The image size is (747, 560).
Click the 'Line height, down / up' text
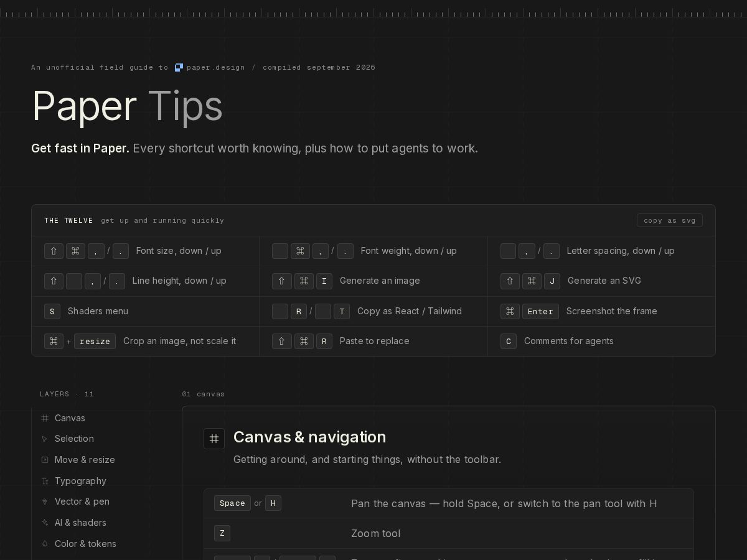pos(179,281)
